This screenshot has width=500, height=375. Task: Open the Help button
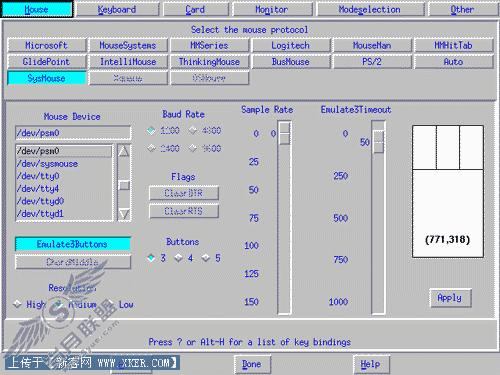370,364
